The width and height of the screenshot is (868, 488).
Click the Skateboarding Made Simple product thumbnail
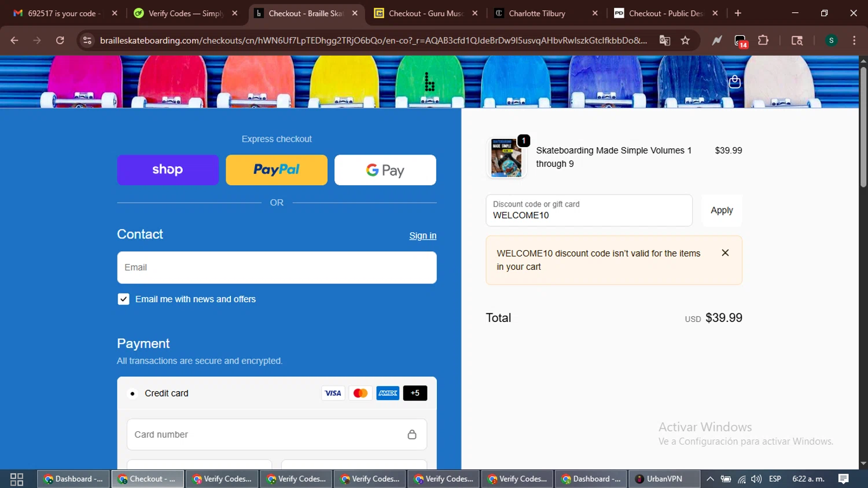click(506, 157)
